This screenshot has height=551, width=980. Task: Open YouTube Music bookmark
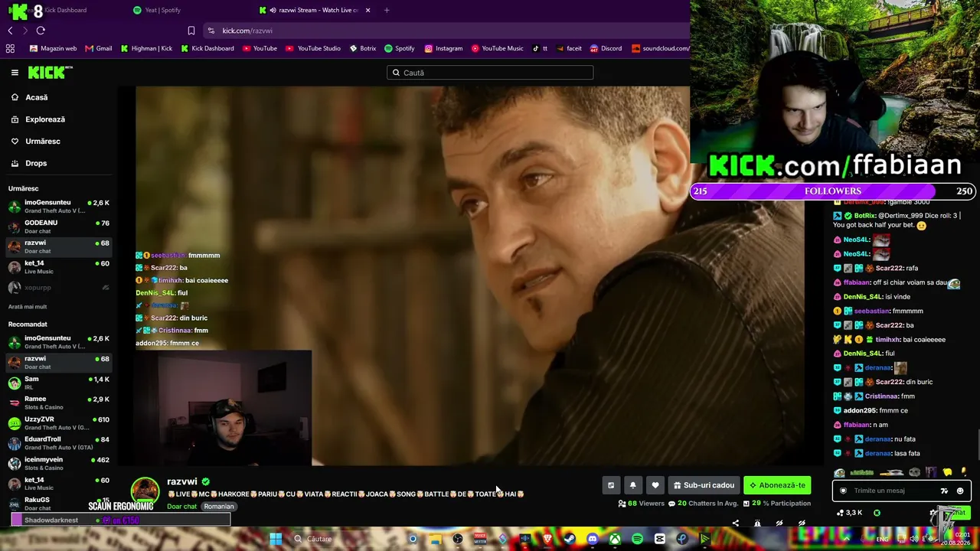pos(498,48)
